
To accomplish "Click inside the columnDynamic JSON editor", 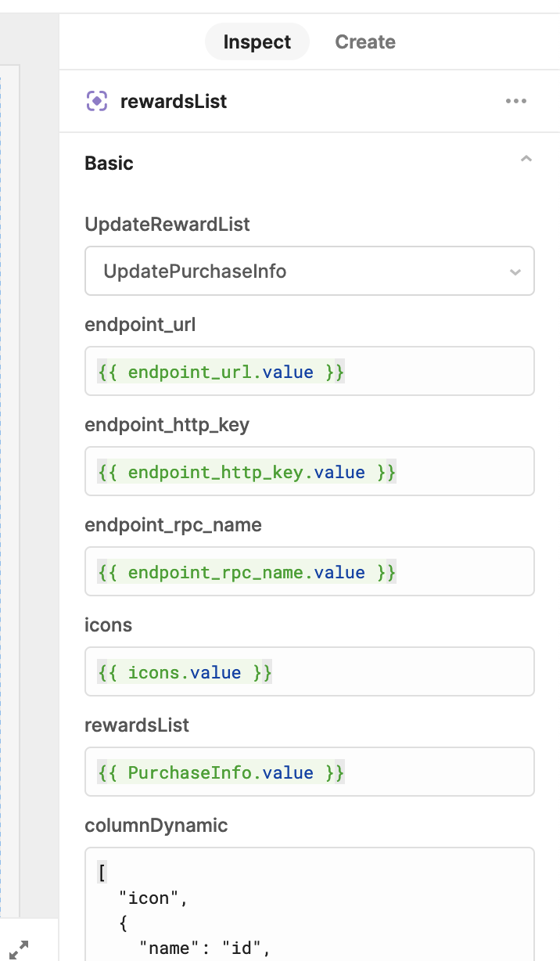I will coord(310,905).
